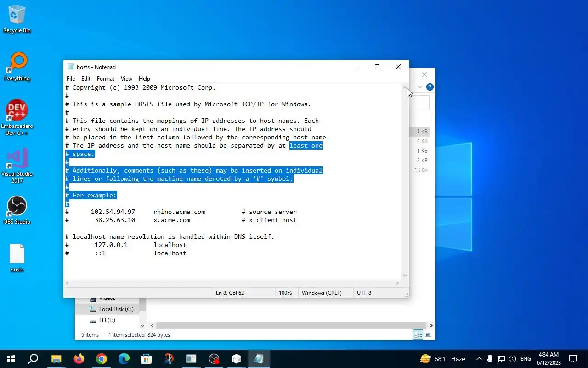Minimize the hosts Notepad window
Image resolution: width=588 pixels, height=368 pixels.
pos(356,67)
